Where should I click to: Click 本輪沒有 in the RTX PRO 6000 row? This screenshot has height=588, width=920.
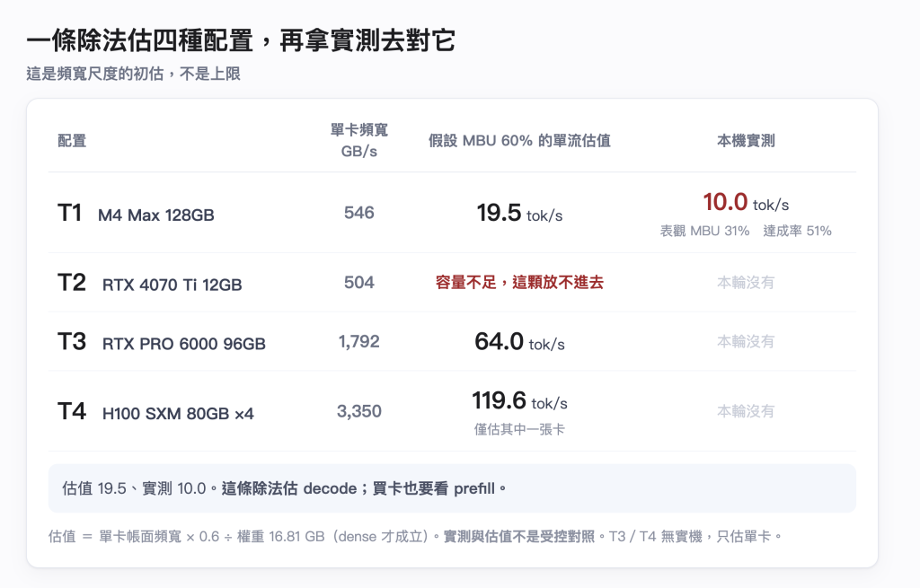746,341
